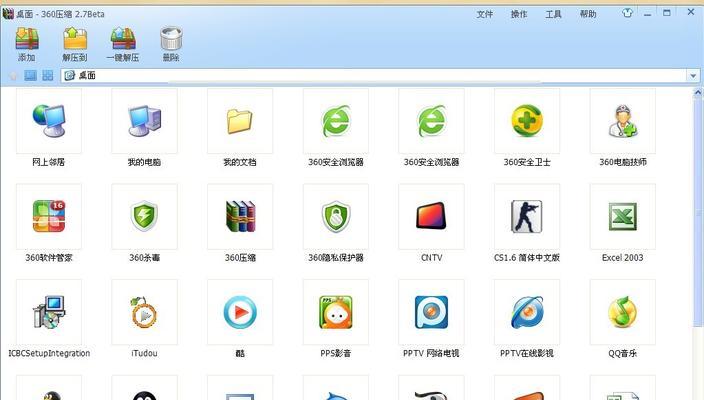Viewport: 704px width, 400px height.
Task: Open the 文件 (File) menu
Action: [x=484, y=14]
